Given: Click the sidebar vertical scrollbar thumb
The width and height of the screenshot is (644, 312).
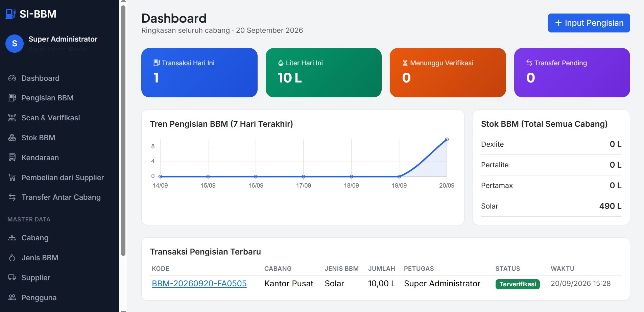Looking at the screenshot, I should [123, 130].
